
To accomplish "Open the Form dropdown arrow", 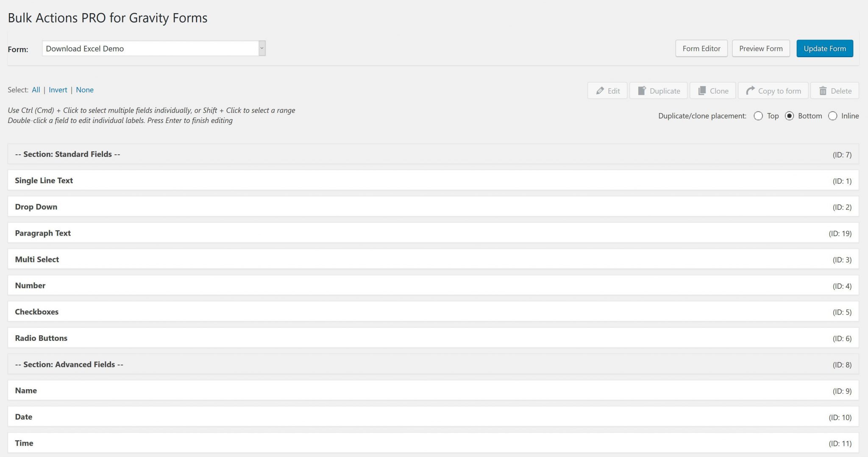I will [262, 48].
